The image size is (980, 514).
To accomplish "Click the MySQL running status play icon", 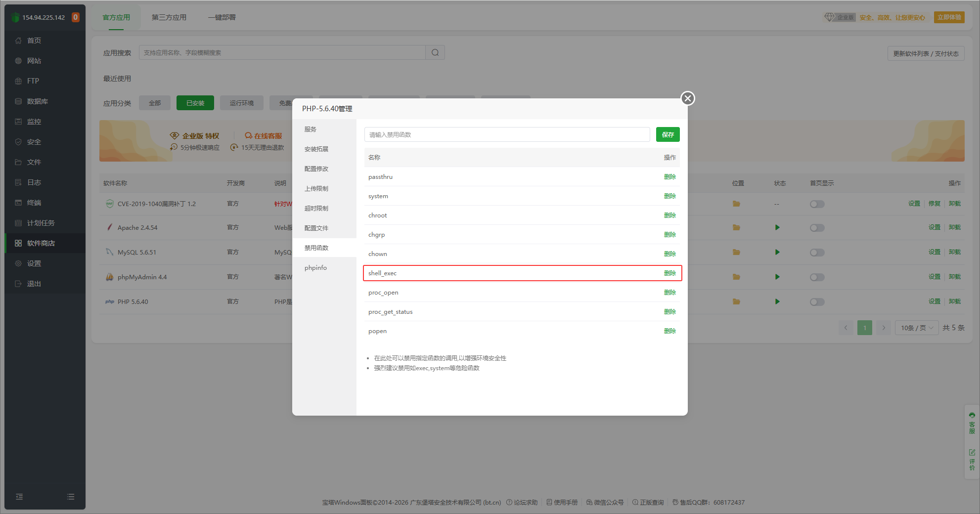I will coord(777,253).
